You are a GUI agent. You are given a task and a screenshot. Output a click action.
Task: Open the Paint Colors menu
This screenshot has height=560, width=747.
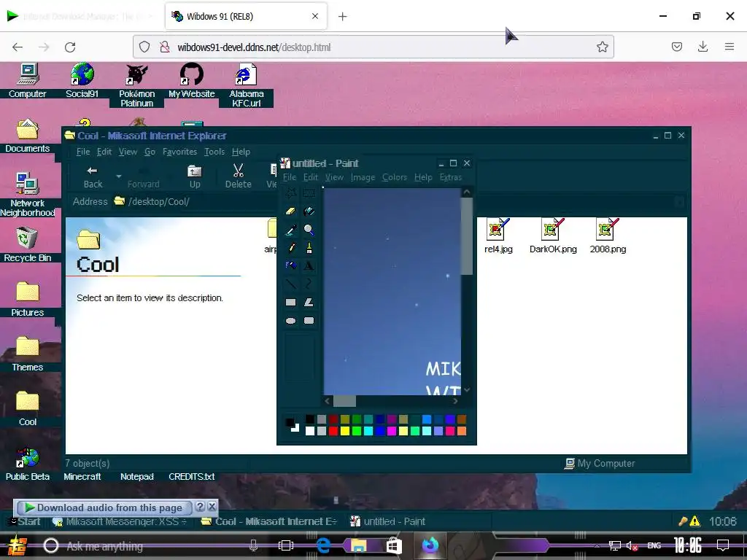(395, 177)
